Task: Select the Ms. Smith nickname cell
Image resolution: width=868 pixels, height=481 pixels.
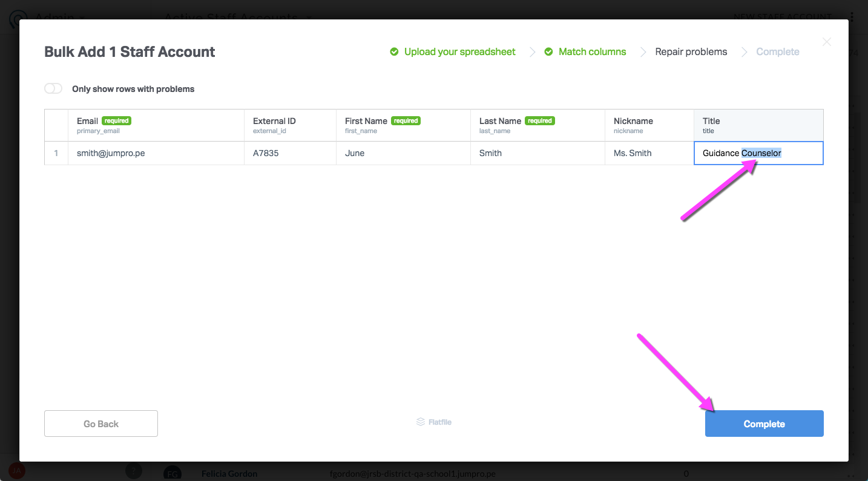Action: [x=649, y=153]
